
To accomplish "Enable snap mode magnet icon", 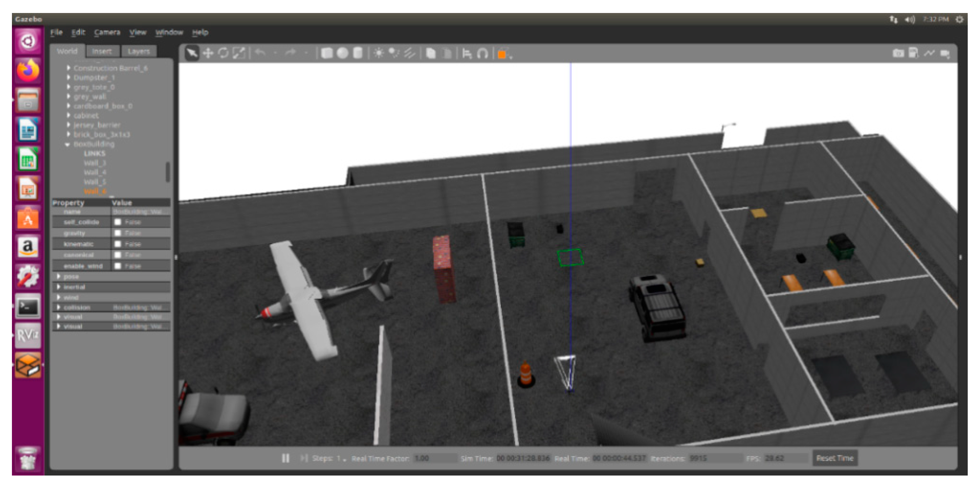I will (x=482, y=54).
